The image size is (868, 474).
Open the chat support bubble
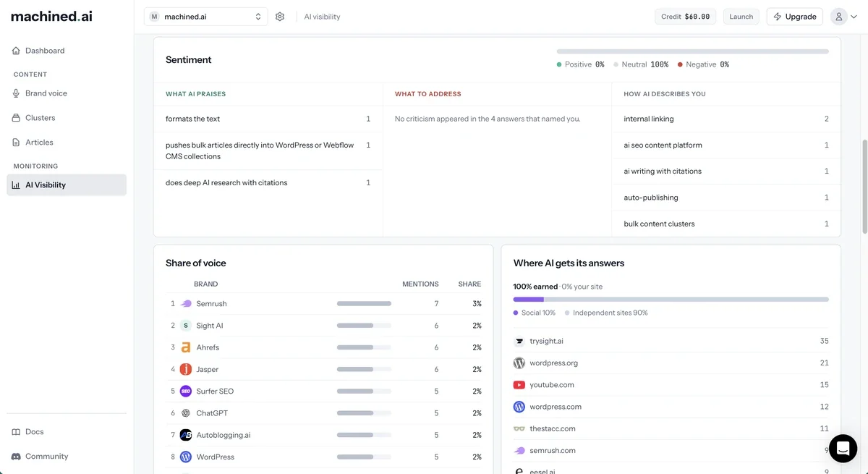click(x=843, y=449)
